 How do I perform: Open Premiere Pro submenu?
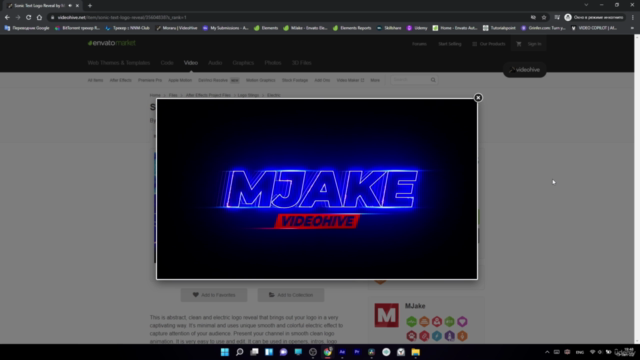tap(150, 80)
